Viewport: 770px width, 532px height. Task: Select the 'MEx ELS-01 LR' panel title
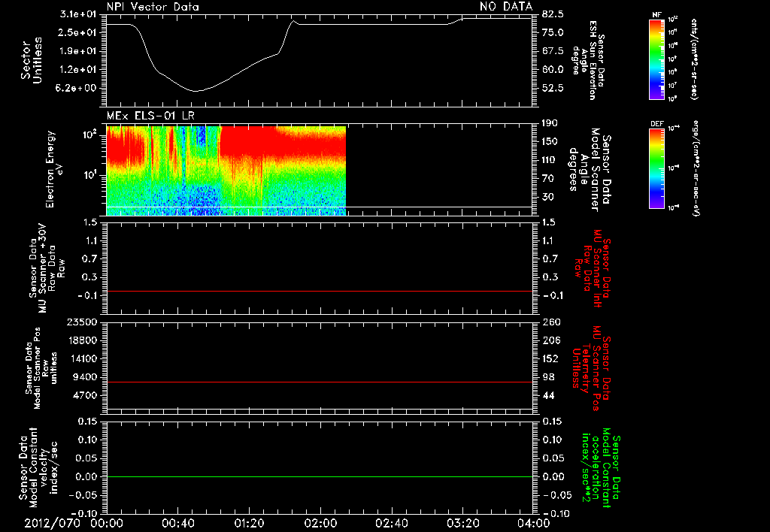click(150, 116)
